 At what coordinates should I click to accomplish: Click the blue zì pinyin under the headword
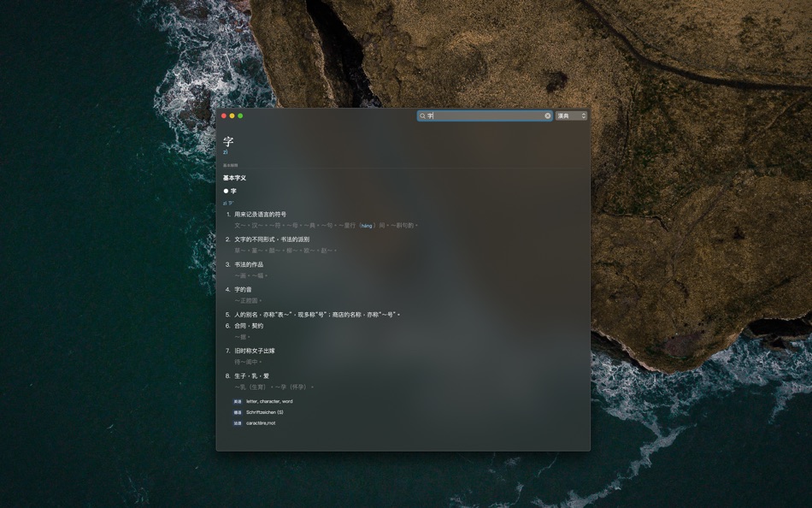coord(226,152)
